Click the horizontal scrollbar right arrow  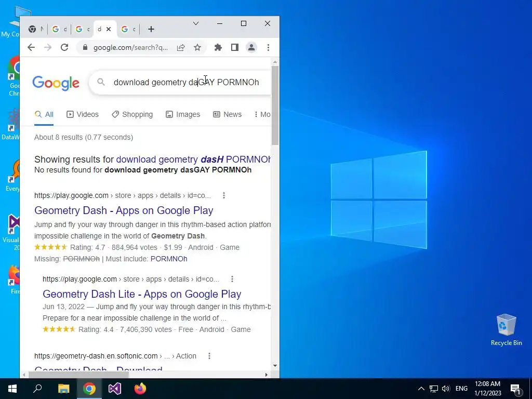point(267,375)
